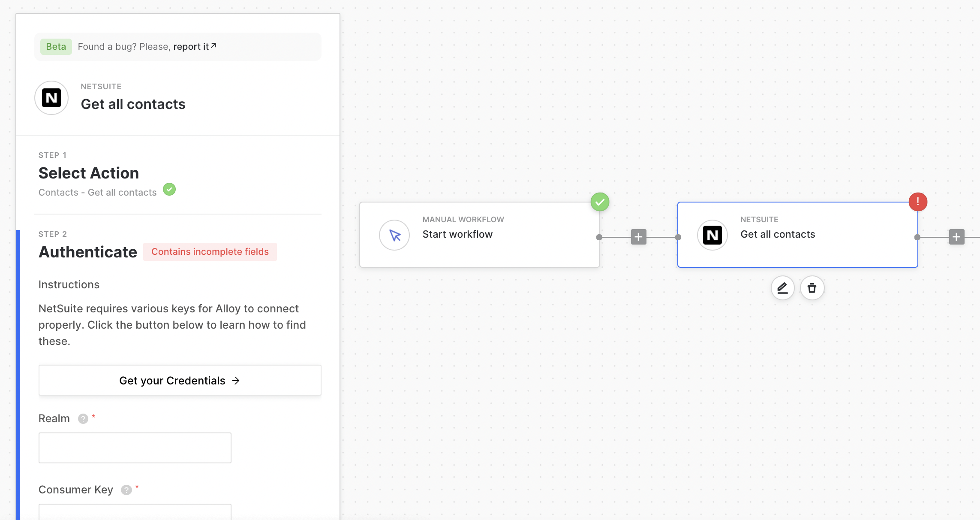Click the green checkmark badge on Start workflow
The image size is (980, 520).
[x=600, y=202]
